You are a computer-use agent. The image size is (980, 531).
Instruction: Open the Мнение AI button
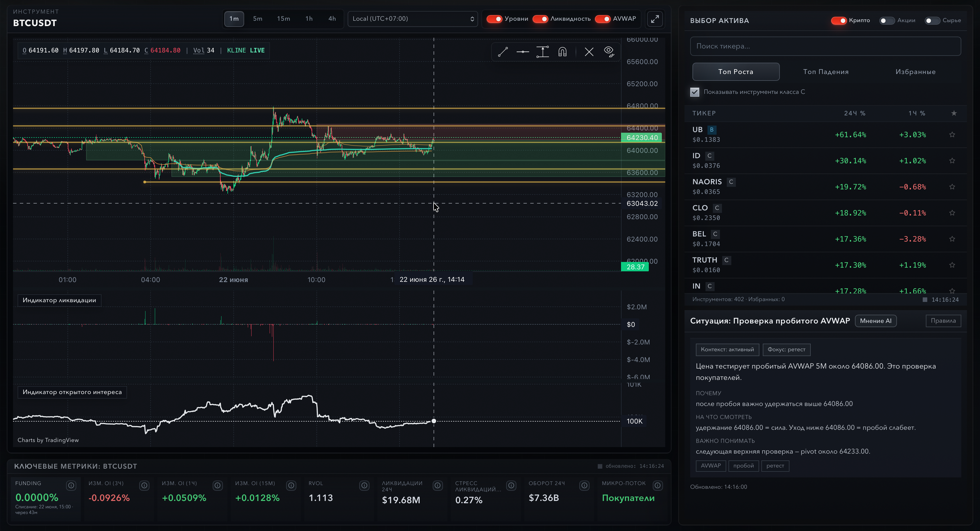coord(875,321)
